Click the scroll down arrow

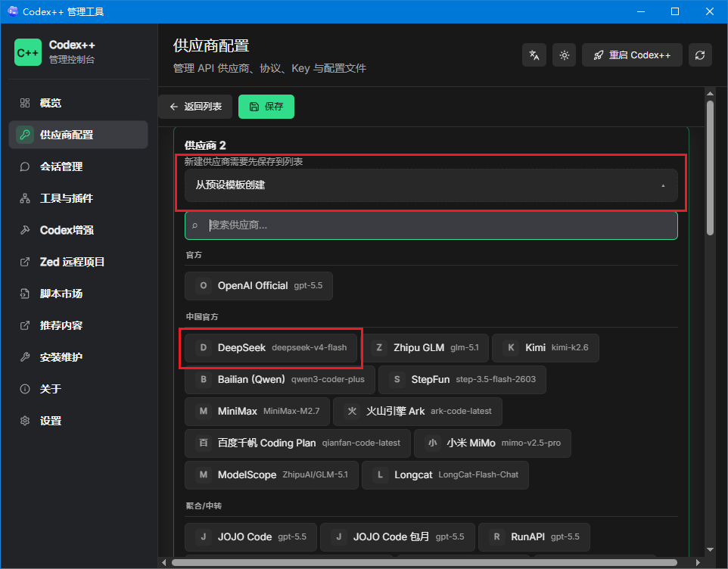click(x=710, y=549)
